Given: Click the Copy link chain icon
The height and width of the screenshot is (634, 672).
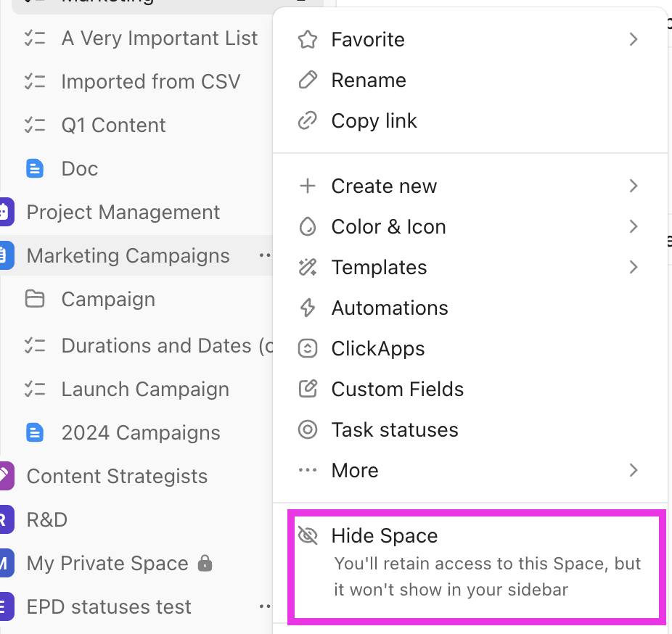Looking at the screenshot, I should point(308,120).
